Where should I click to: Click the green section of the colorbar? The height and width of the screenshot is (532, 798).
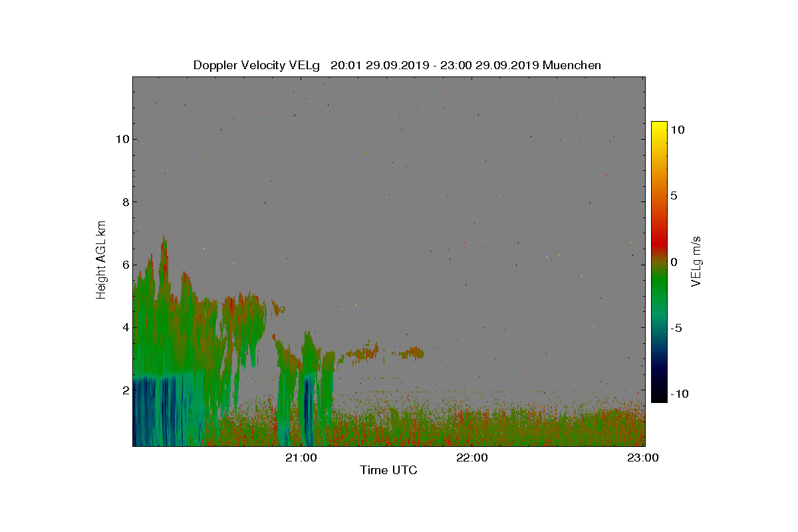(x=659, y=286)
